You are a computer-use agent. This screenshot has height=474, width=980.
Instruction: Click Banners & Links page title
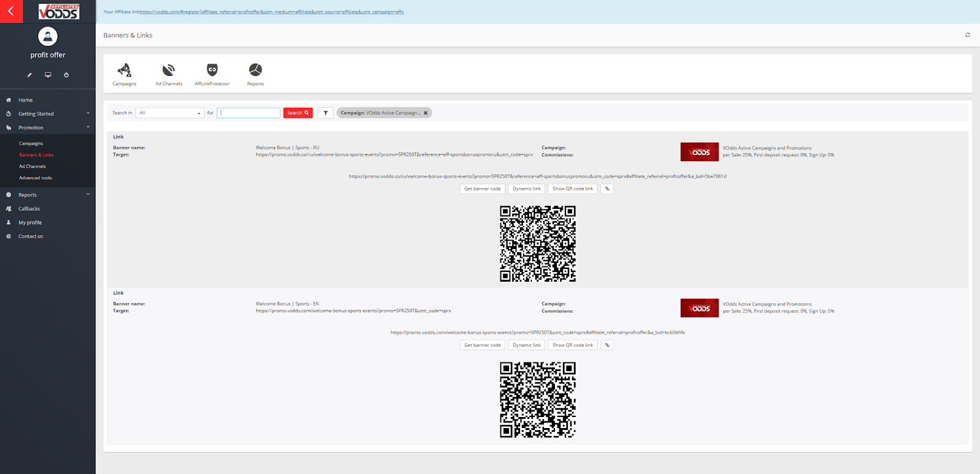[128, 36]
